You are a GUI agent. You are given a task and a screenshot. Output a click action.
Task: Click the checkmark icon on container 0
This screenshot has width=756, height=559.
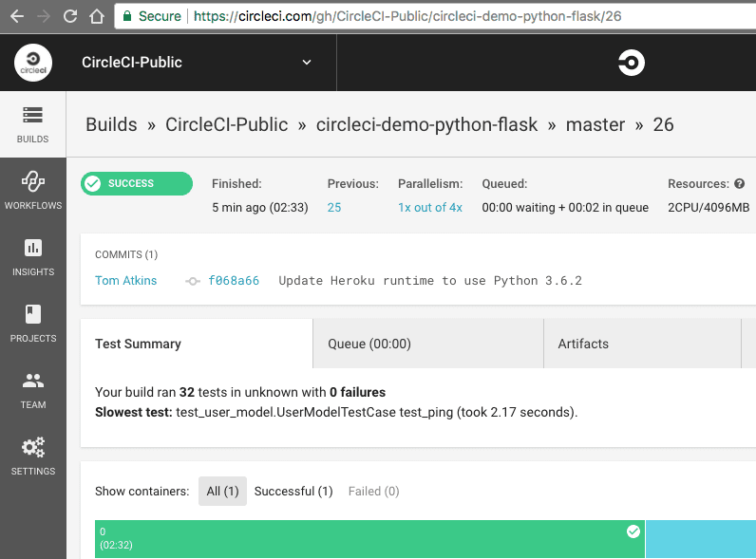(633, 531)
